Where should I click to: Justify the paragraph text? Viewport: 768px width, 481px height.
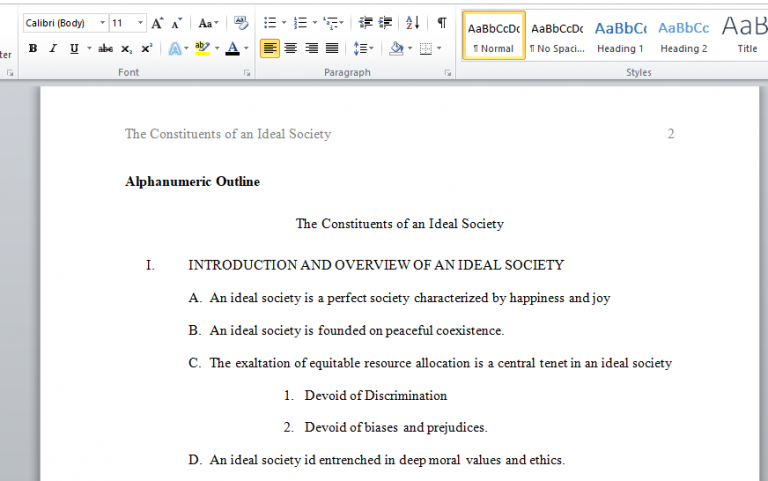click(333, 48)
